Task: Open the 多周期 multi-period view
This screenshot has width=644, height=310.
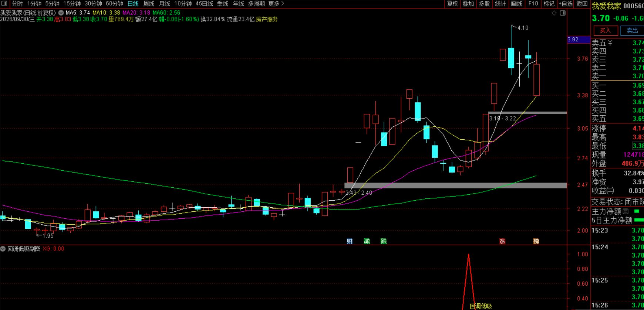Action: click(256, 4)
